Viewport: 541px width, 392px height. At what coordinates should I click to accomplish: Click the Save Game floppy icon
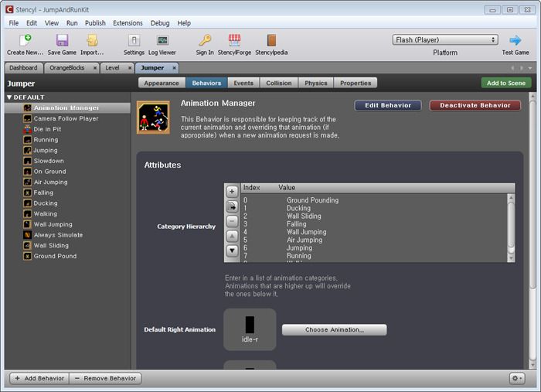point(62,40)
